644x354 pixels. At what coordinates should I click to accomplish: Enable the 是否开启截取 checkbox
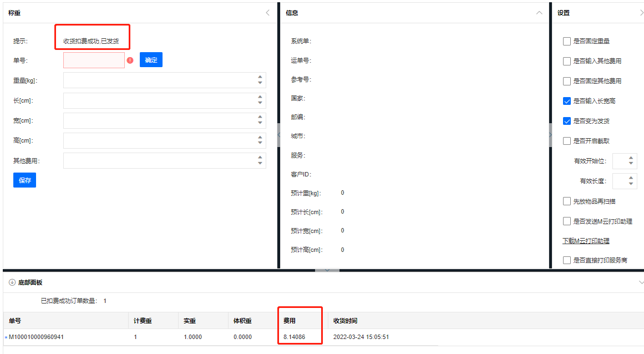tap(567, 141)
